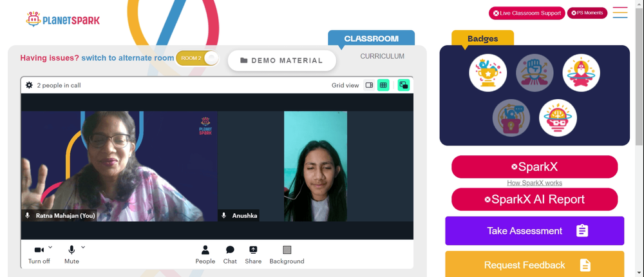644x277 pixels.
Task: Select the grid view layout icon
Action: [x=383, y=85]
